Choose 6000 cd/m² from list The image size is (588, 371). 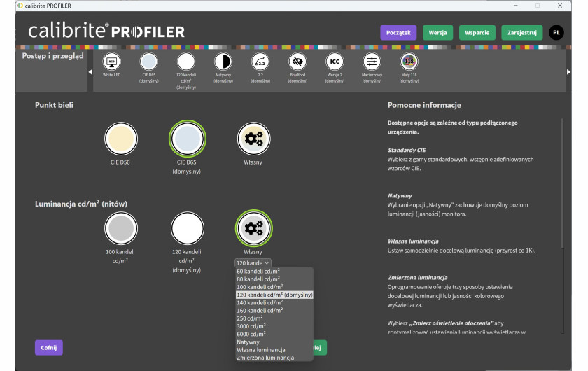[274, 334]
